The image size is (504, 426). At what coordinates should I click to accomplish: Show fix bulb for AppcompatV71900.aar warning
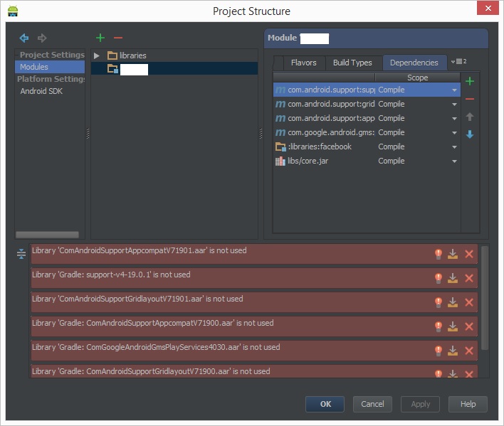[x=438, y=326]
